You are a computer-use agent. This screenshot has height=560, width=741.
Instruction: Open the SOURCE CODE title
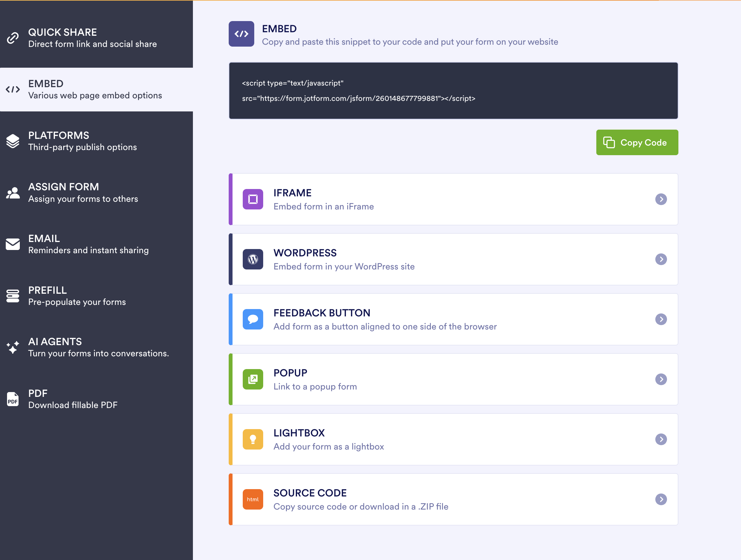point(310,493)
